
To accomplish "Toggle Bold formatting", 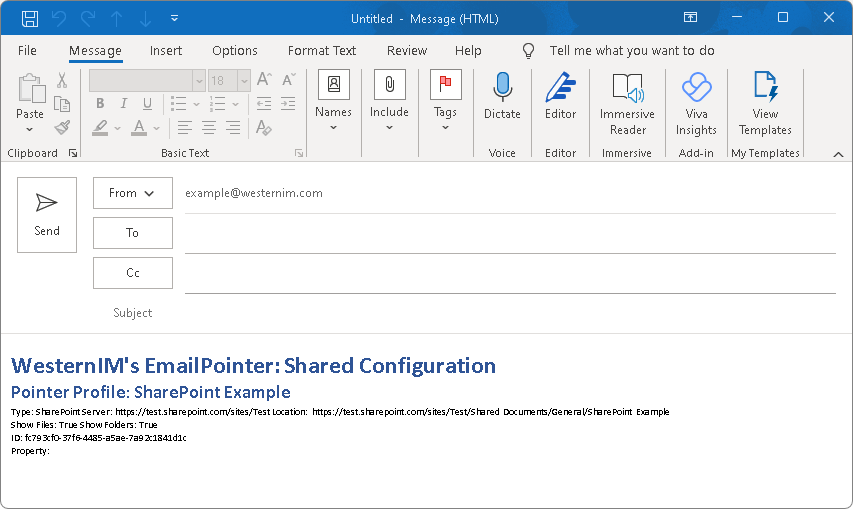I will tap(100, 104).
